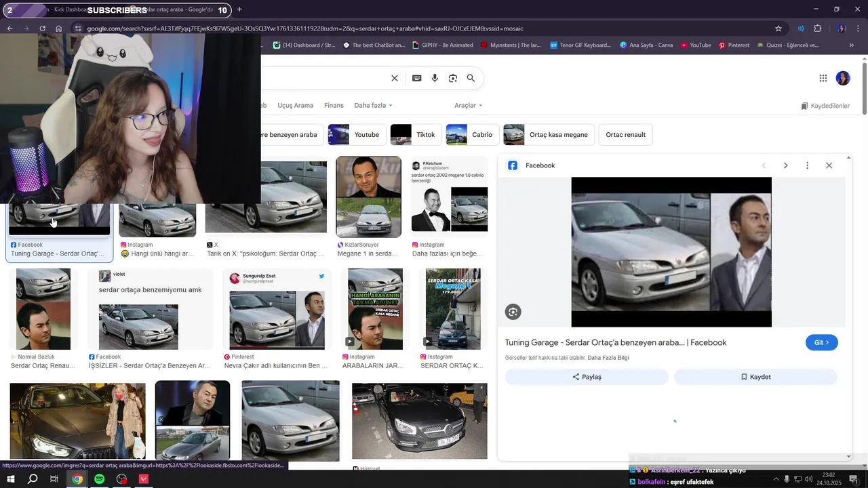Click the Git visit button
The height and width of the screenshot is (488, 868).
pyautogui.click(x=821, y=343)
